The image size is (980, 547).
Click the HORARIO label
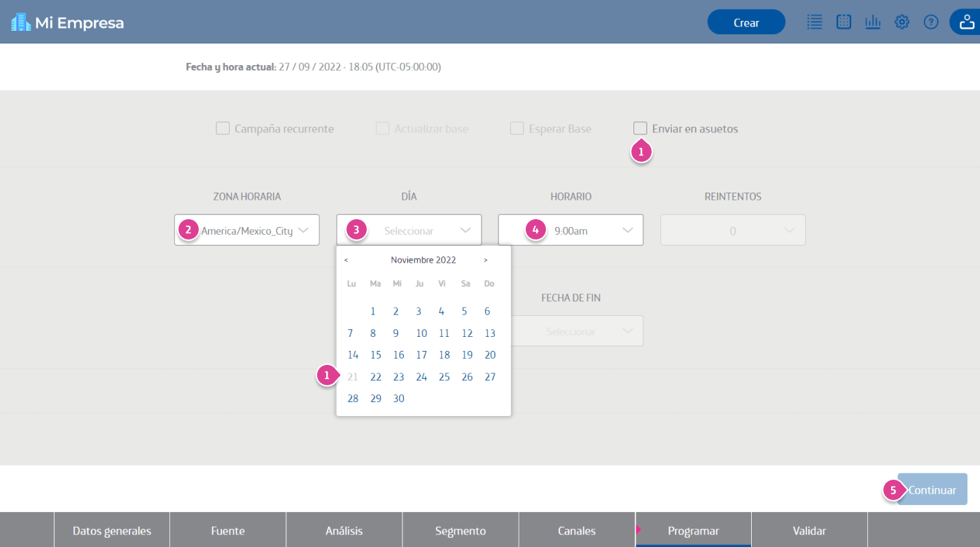pos(570,197)
